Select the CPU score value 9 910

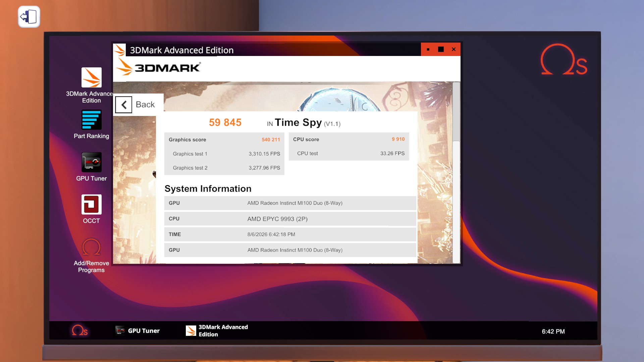[x=398, y=139]
